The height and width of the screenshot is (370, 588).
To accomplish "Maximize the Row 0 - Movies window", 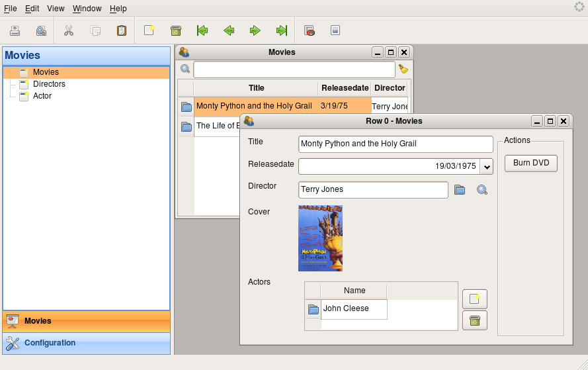I will pos(550,121).
